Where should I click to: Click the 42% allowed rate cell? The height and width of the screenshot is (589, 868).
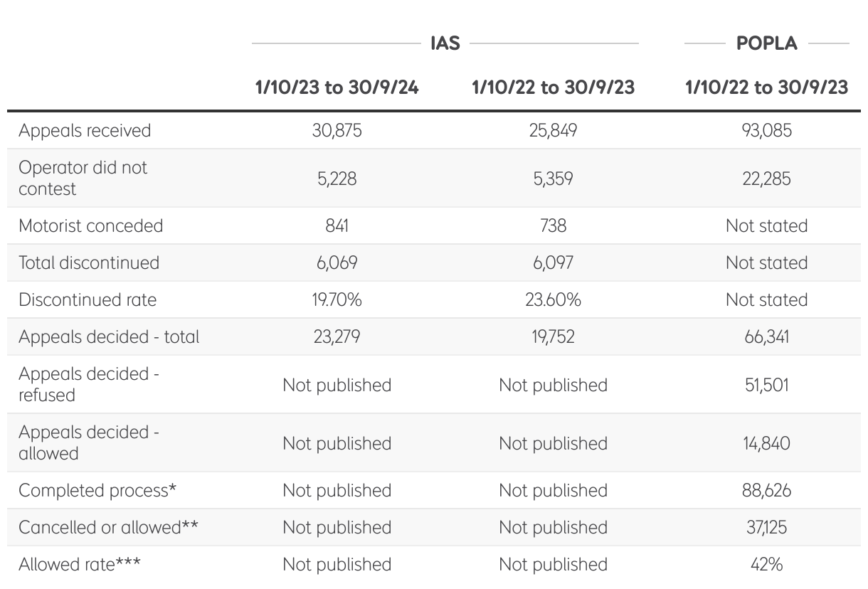[766, 565]
